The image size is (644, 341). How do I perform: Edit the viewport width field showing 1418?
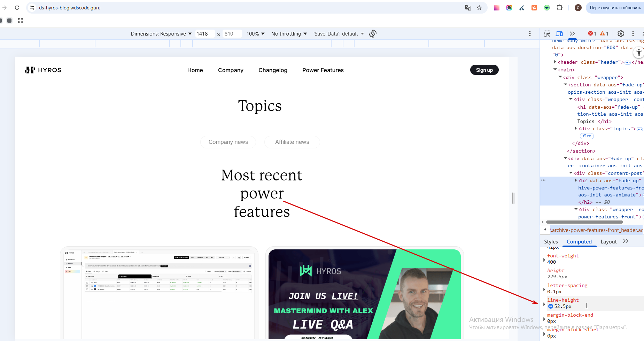(204, 33)
